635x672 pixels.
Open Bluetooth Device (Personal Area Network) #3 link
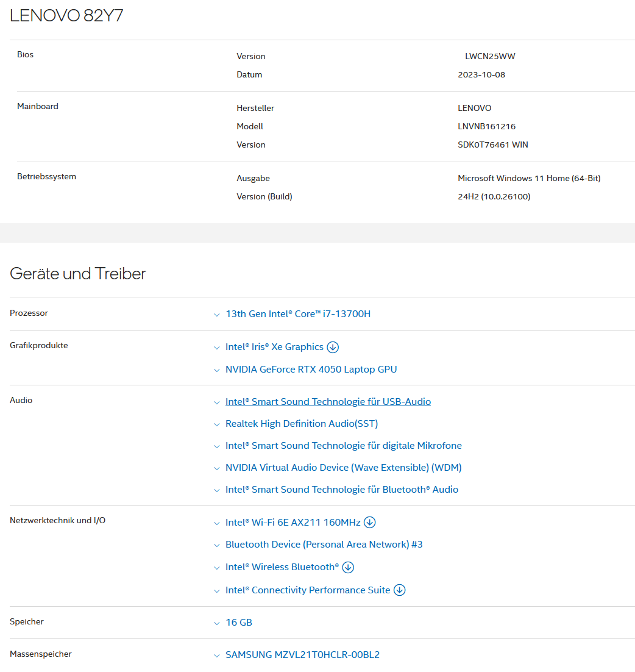click(x=324, y=545)
